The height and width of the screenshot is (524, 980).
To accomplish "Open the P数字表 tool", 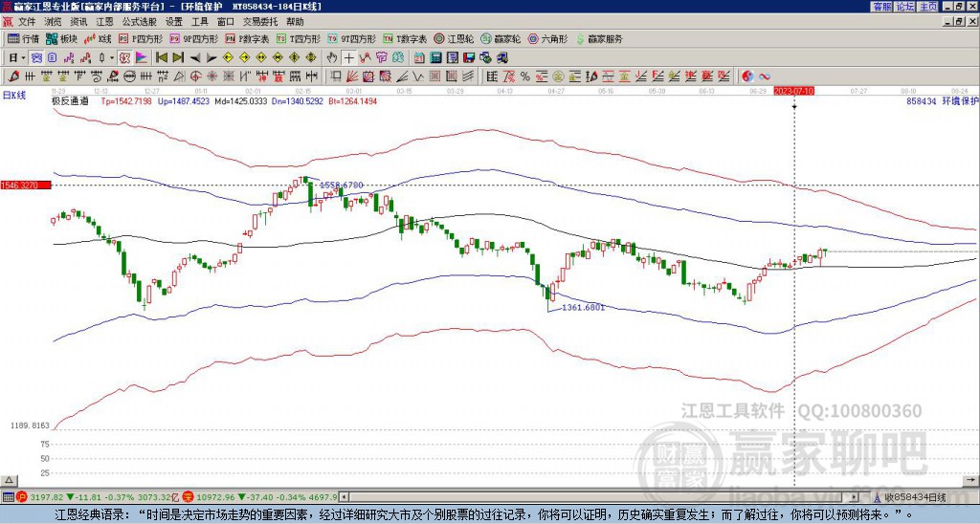I will [247, 38].
